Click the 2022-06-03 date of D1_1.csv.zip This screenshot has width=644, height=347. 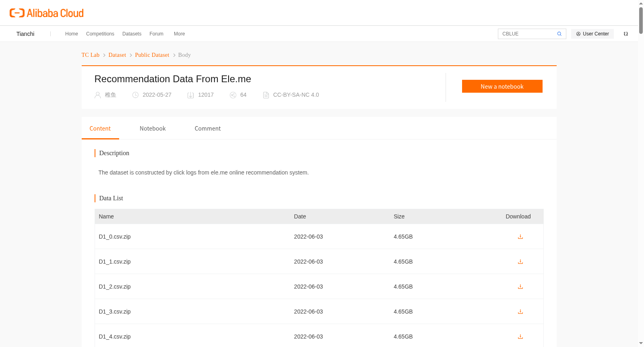[x=308, y=262]
